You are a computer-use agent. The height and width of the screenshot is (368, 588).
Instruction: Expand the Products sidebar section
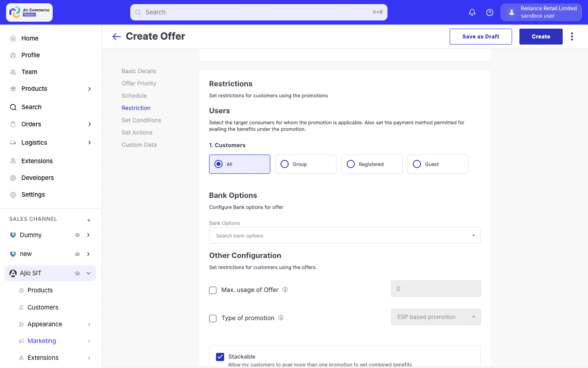point(34,88)
